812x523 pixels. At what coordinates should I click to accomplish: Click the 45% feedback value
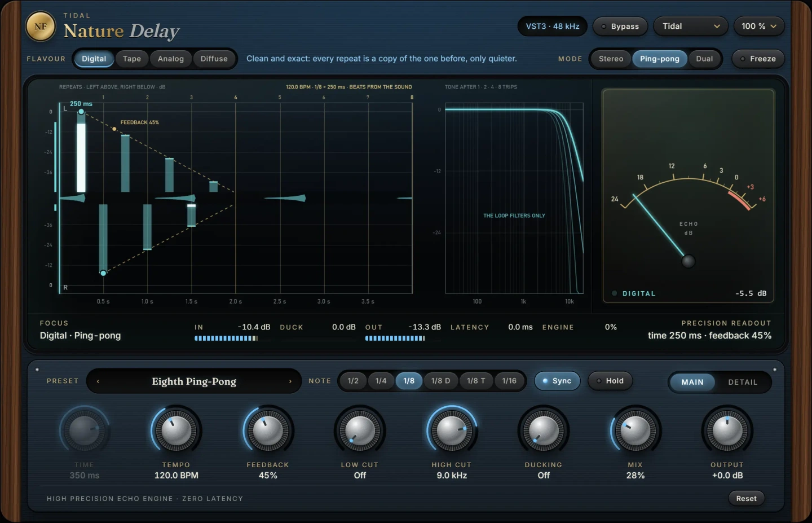tap(268, 476)
